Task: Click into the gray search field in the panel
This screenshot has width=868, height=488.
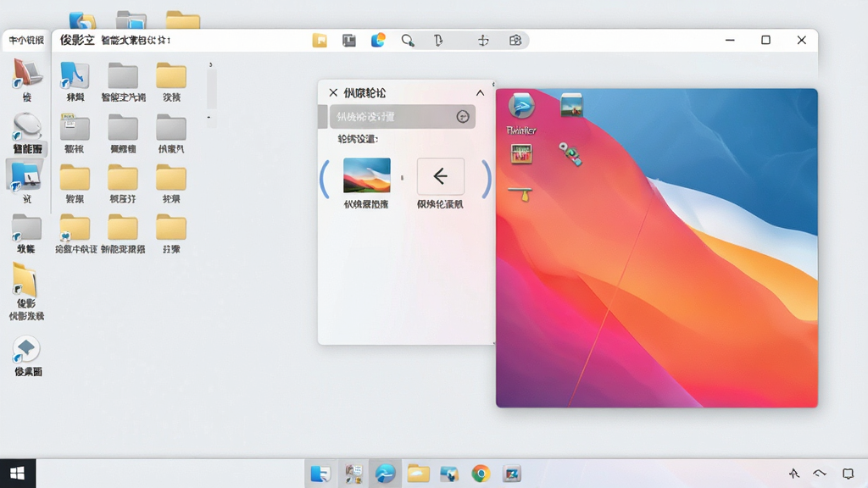Action: [403, 117]
